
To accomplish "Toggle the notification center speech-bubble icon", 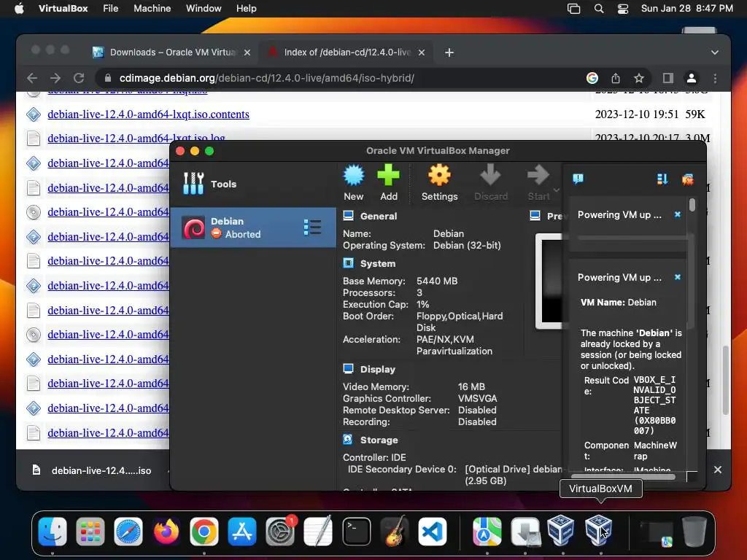I will (x=578, y=179).
